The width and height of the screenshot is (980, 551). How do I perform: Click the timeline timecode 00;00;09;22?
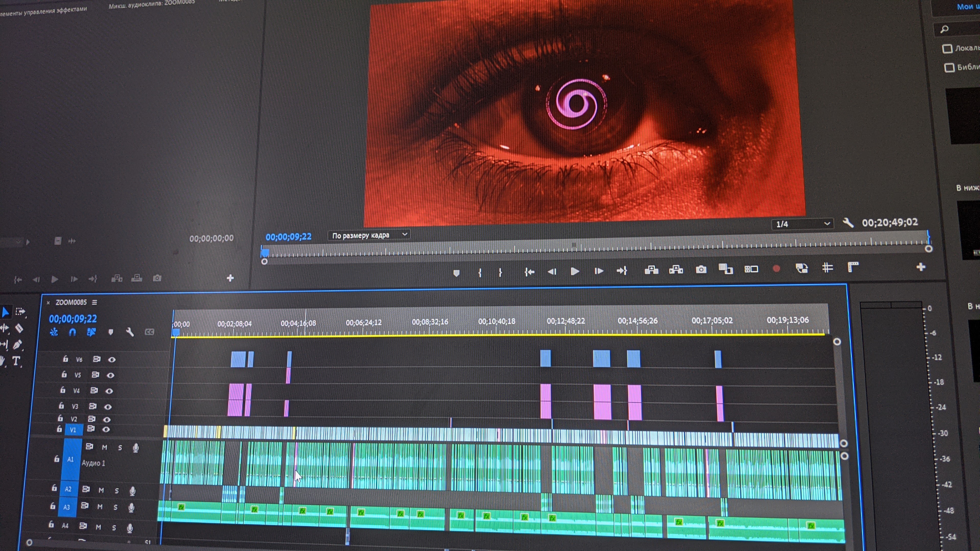coord(73,319)
